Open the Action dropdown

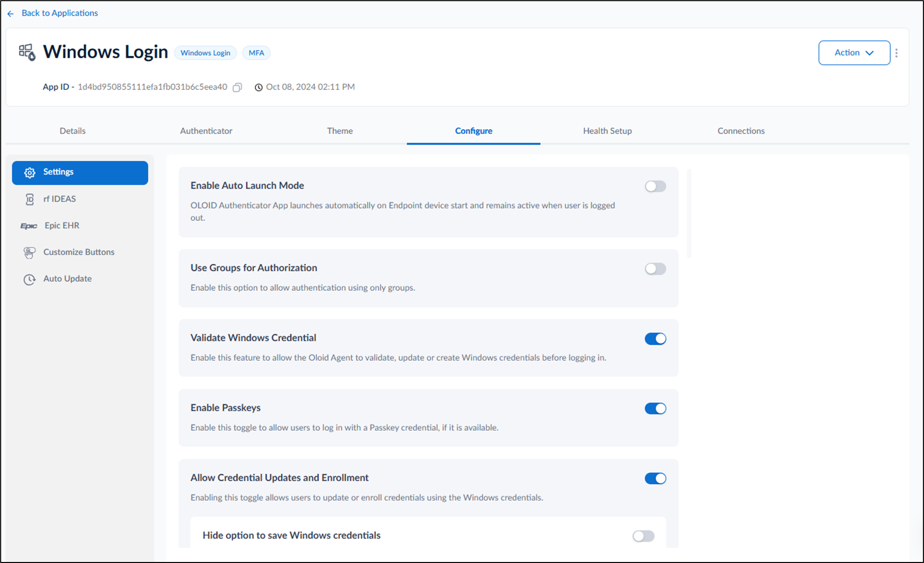854,53
